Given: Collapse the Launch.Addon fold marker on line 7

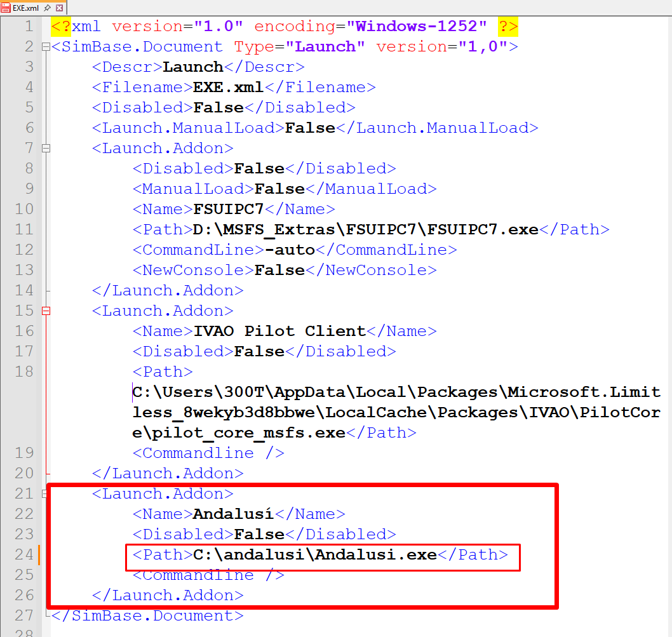Looking at the screenshot, I should click(46, 149).
